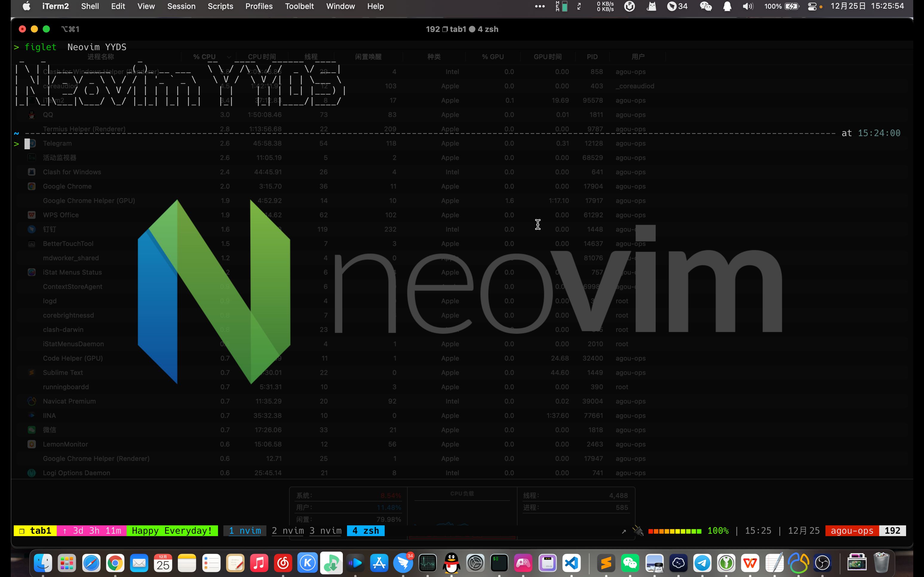Click the green '100%' in tmux status
This screenshot has width=924, height=577.
tap(718, 530)
